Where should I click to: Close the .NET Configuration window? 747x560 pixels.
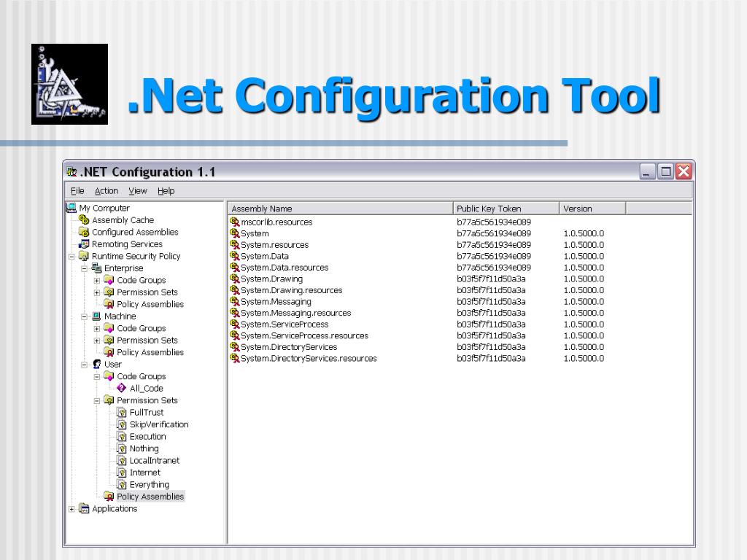coord(684,171)
